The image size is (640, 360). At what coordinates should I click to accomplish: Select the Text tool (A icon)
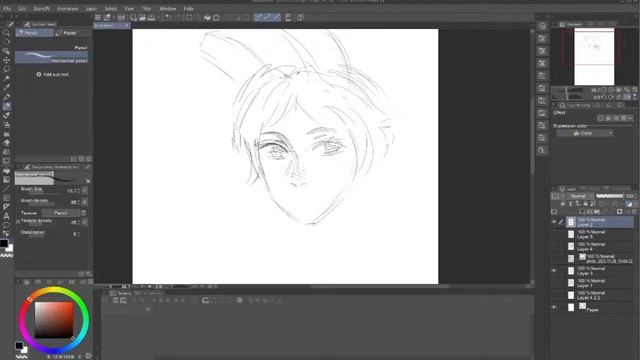pos(6,216)
